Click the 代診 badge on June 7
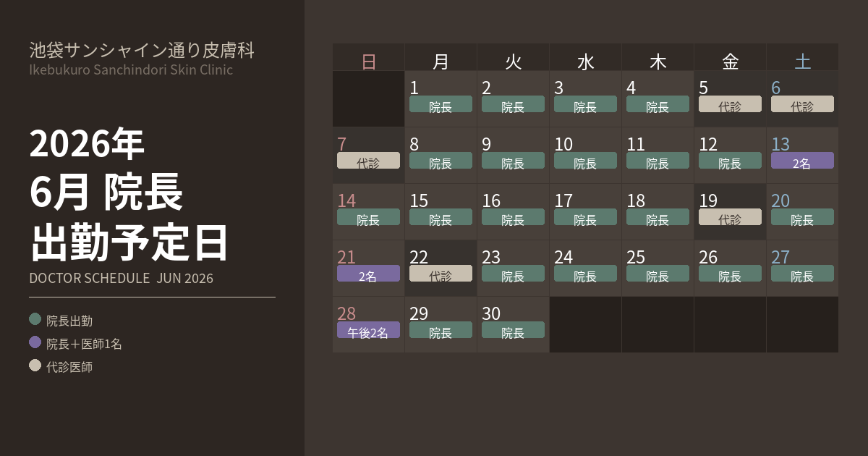The image size is (868, 456). coord(368,161)
